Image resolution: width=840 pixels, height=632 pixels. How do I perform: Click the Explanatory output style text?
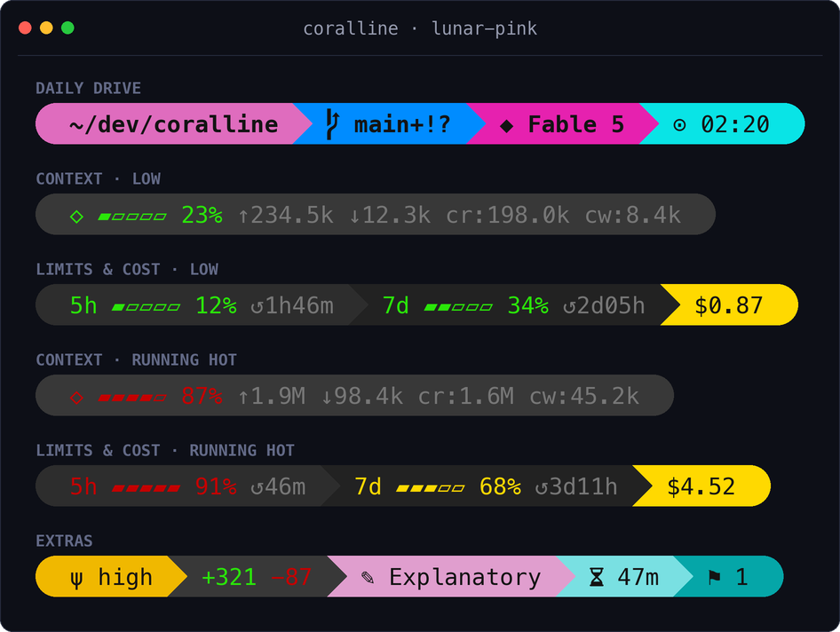[x=465, y=577]
